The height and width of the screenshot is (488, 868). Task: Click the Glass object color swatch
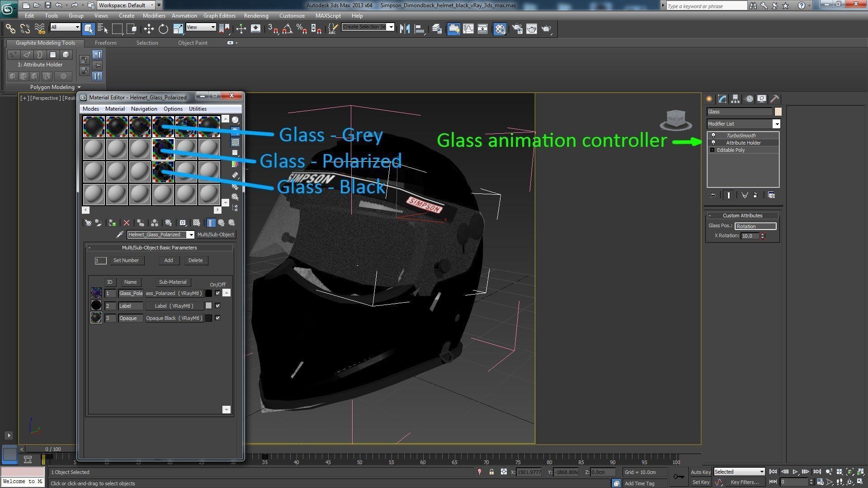point(778,112)
